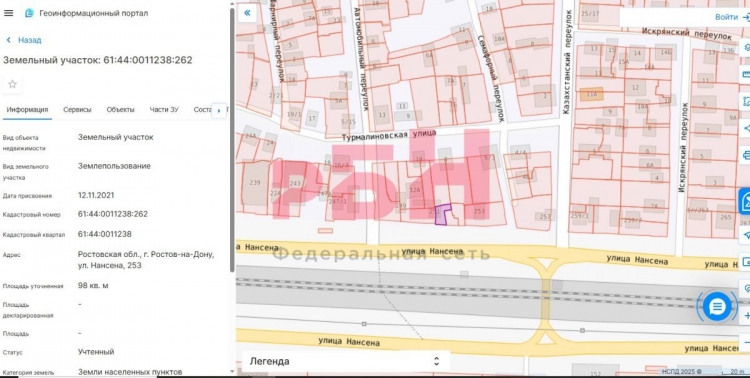Open the hamburger main menu

[8, 13]
